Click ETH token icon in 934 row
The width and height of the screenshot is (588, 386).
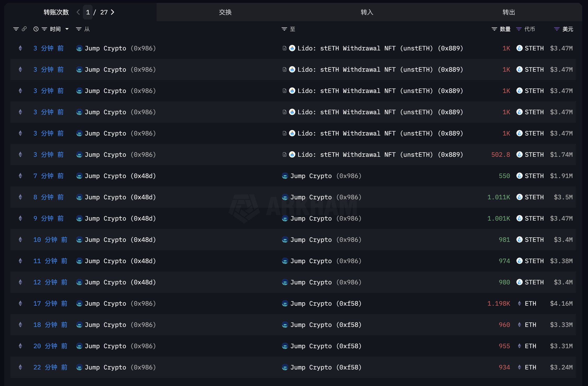pos(519,367)
